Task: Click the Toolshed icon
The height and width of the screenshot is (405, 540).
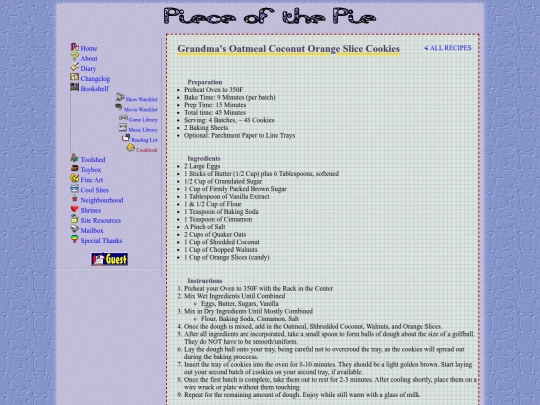Action: point(74,158)
